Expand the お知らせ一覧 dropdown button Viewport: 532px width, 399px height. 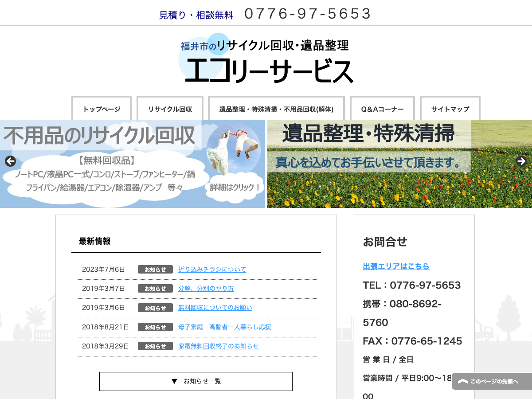[196, 381]
